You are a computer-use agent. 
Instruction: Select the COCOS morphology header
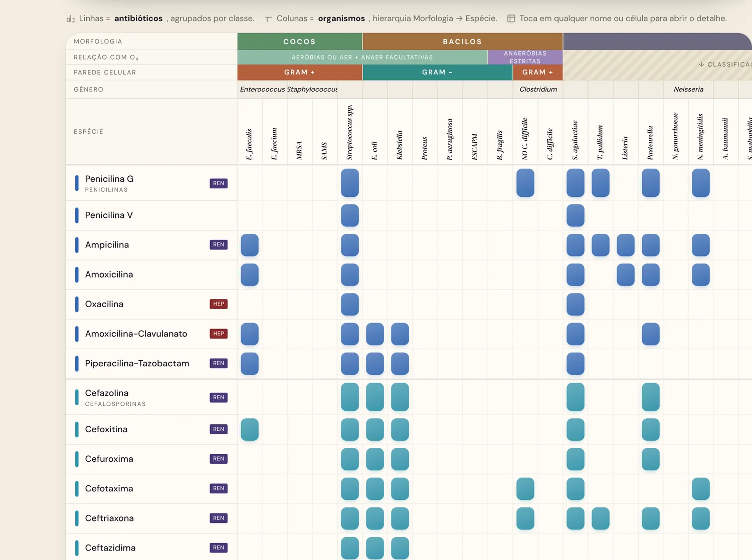click(x=300, y=42)
